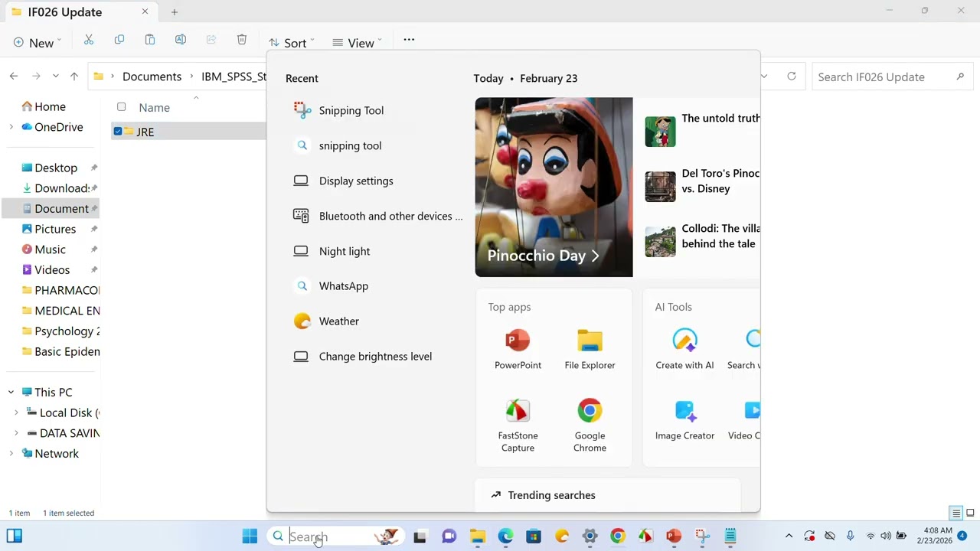The height and width of the screenshot is (551, 980).
Task: Switch to the details view layout icon
Action: [x=955, y=513]
